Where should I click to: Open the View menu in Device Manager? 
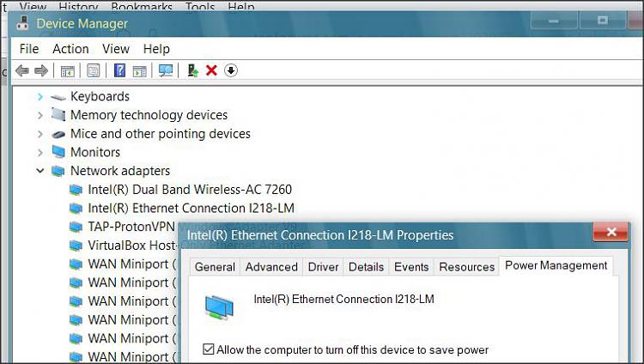point(116,49)
